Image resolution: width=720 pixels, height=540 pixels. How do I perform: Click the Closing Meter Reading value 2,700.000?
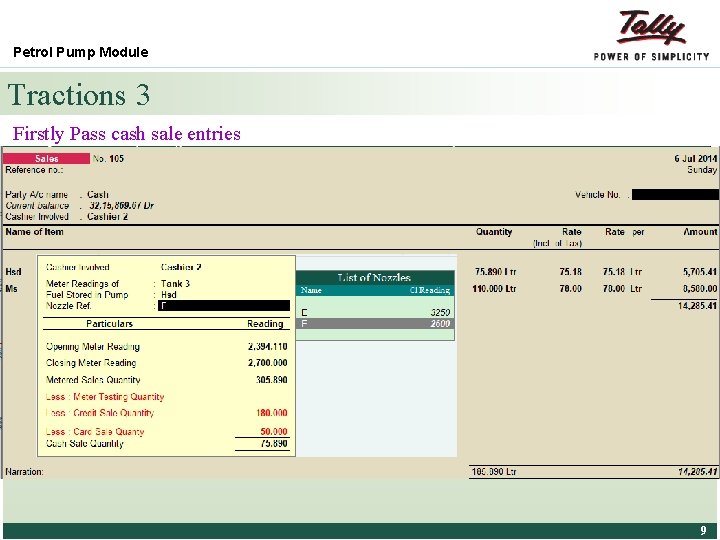268,363
